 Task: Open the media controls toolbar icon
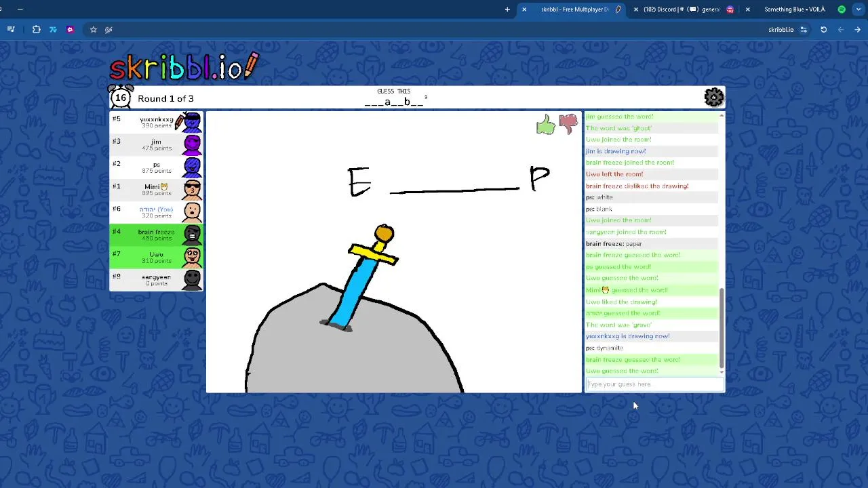tap(11, 30)
